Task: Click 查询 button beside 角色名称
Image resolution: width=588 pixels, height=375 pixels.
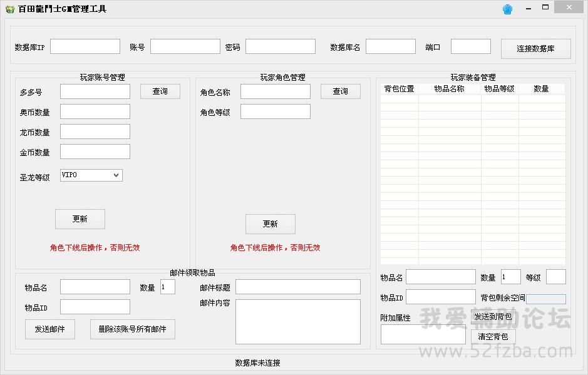Action: 341,91
